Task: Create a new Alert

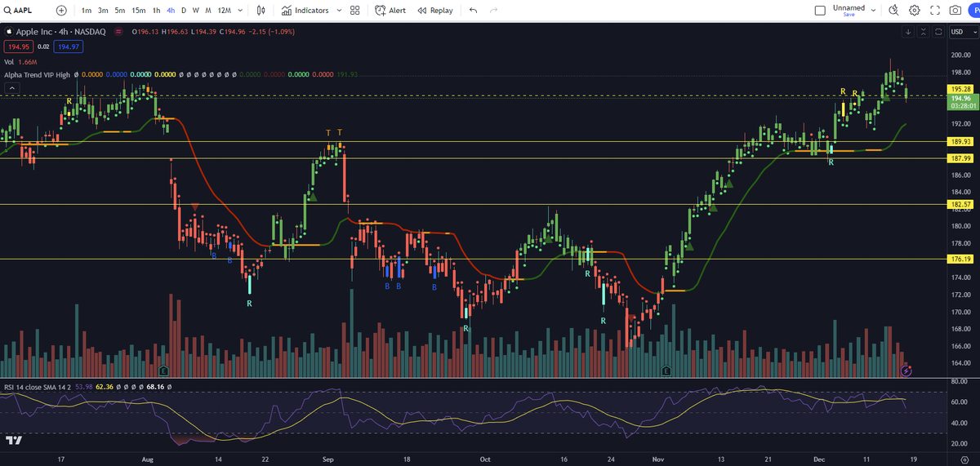Action: [390, 11]
